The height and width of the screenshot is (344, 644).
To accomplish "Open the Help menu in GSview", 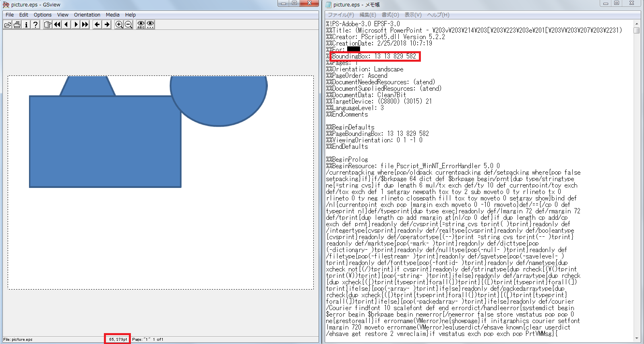I will [x=130, y=15].
